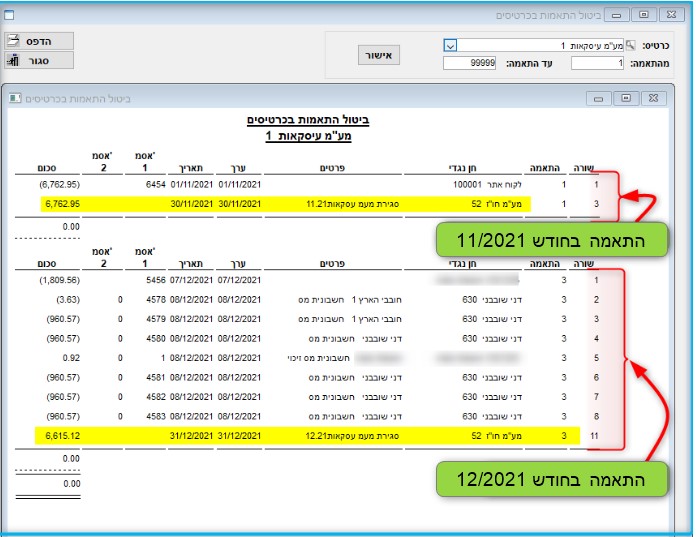The width and height of the screenshot is (696, 537).
Task: Click document number 5456
Action: [x=155, y=280]
